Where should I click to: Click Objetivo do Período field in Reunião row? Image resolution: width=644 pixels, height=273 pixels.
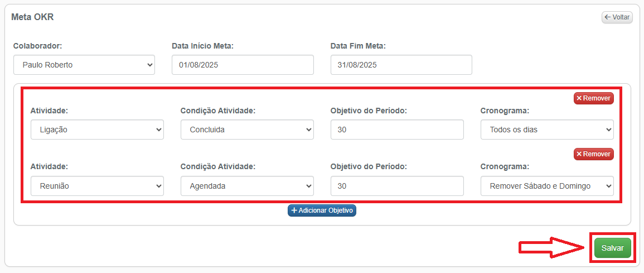(397, 186)
